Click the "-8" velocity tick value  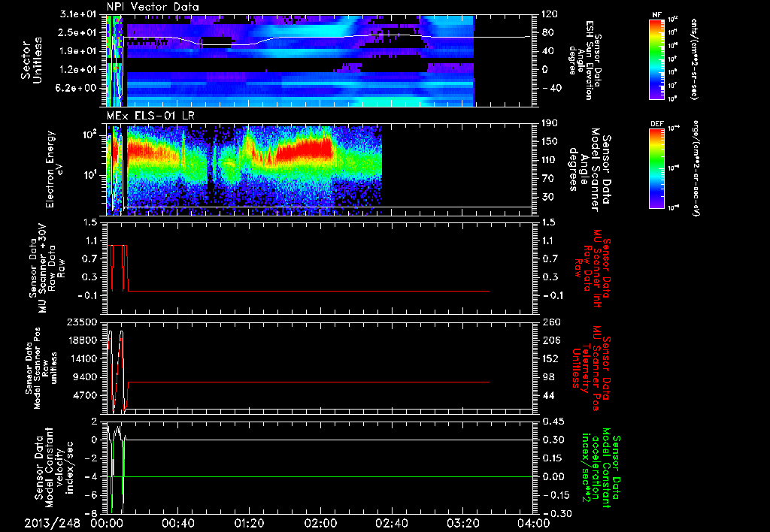coord(91,514)
